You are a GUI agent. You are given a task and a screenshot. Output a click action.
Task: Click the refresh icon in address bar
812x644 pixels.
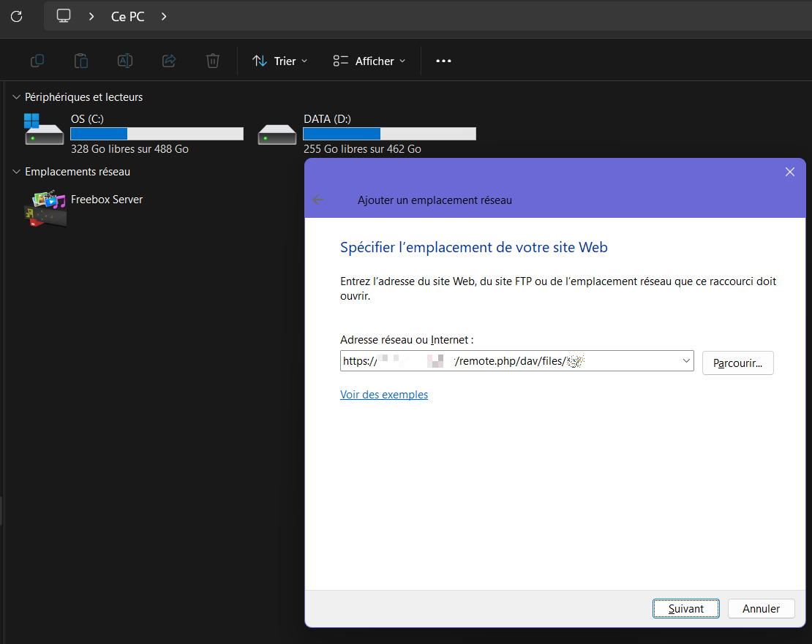(16, 16)
